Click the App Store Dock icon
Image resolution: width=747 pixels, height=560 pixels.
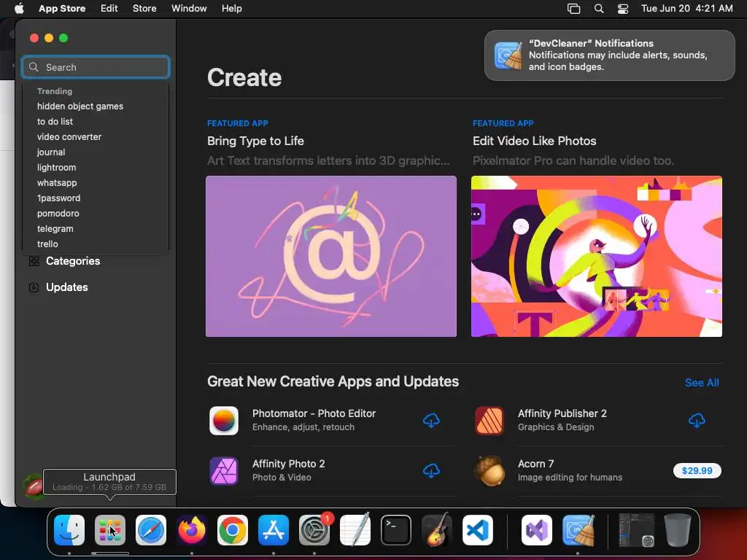(274, 530)
